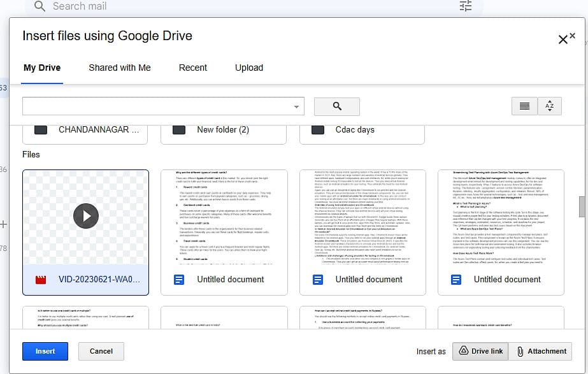Switch to list view layout

click(524, 106)
